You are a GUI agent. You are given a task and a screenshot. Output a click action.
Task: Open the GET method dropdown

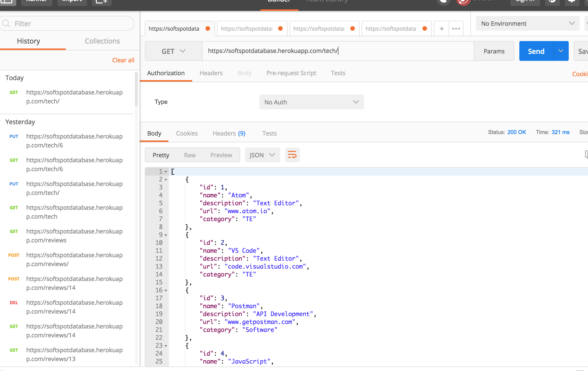point(173,51)
